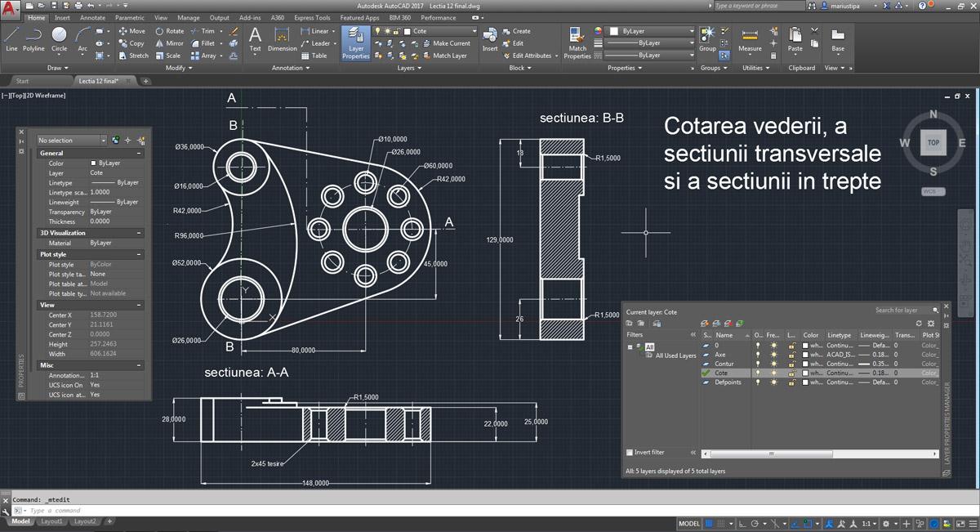
Task: Toggle on/off bulb for layer 0
Action: click(x=758, y=346)
